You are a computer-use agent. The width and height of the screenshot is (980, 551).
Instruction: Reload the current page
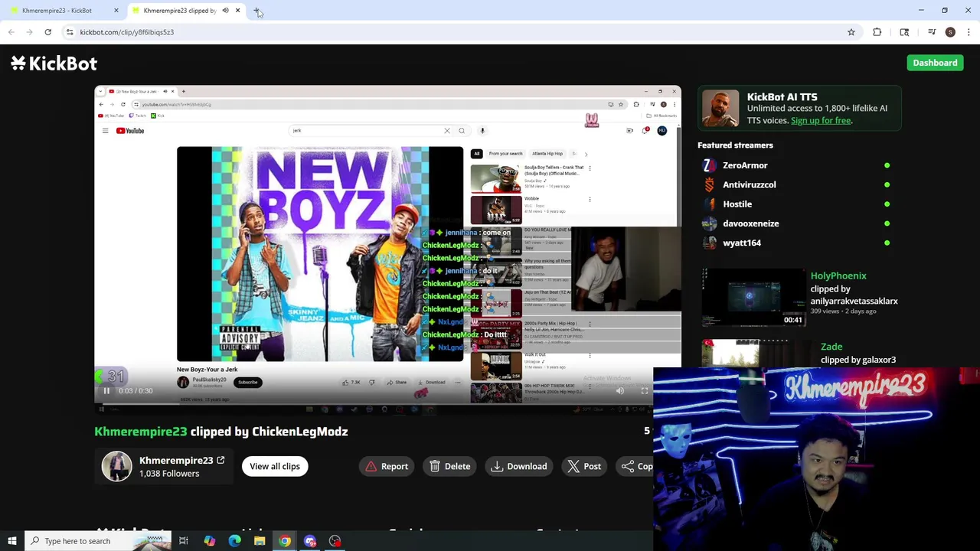point(47,32)
